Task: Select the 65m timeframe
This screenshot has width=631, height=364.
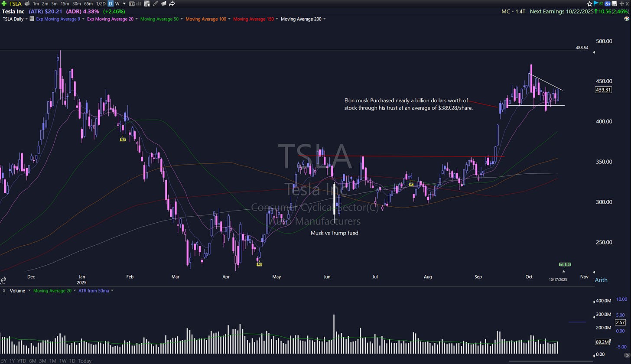Action: [x=88, y=3]
